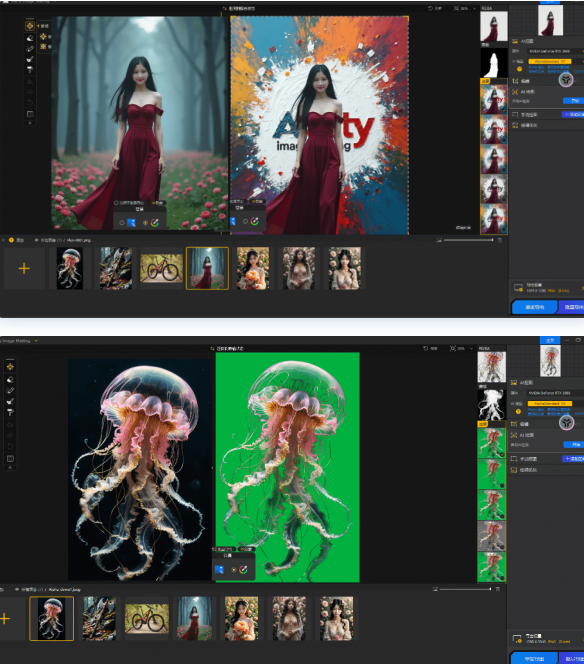Select forest rocks thumbnail in upper filmstrip
The width and height of the screenshot is (584, 664).
coord(116,268)
